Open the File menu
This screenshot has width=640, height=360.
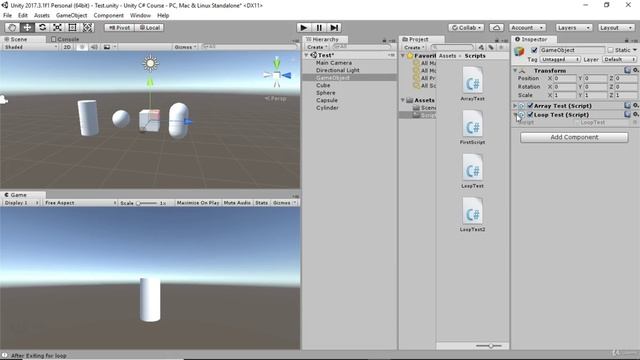[7, 15]
